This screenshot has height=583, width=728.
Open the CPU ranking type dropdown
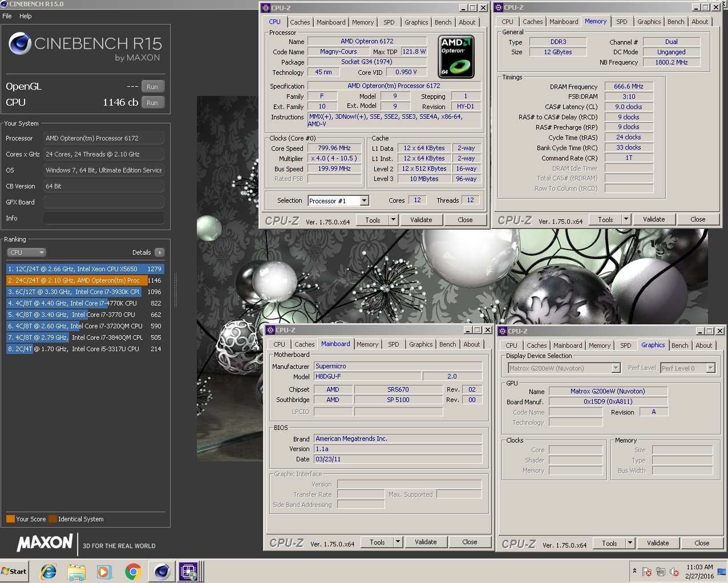click(26, 252)
